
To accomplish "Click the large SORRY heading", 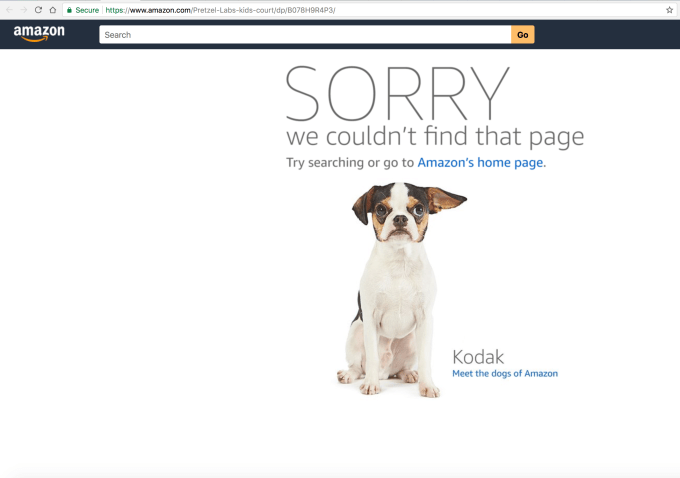I will (397, 94).
